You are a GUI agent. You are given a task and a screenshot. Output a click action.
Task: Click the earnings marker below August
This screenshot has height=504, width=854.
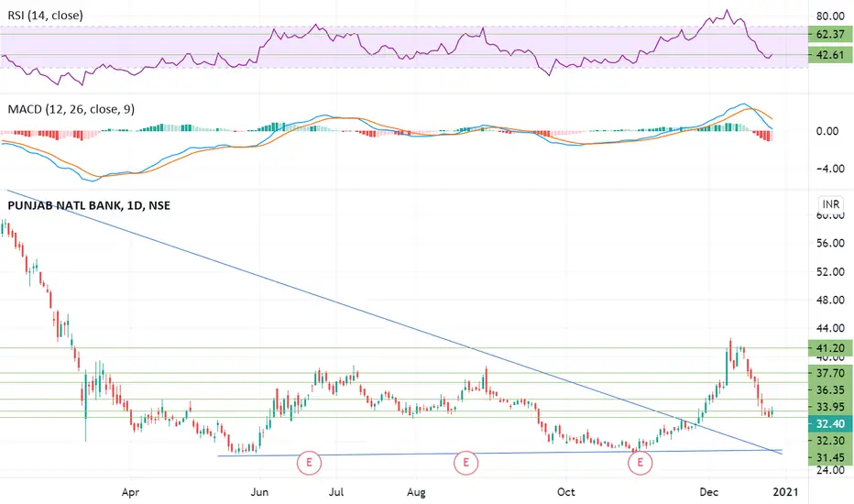pos(465,463)
